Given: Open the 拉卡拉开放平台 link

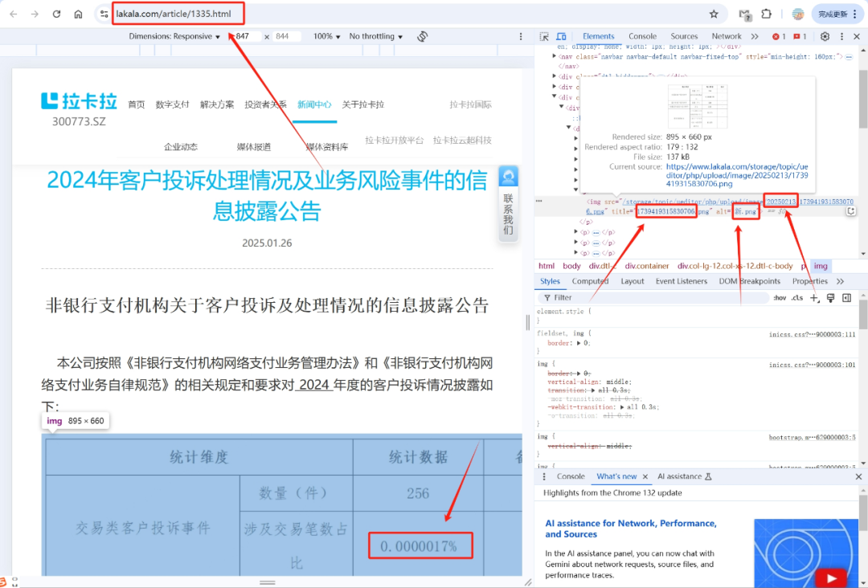Looking at the screenshot, I should point(394,141).
